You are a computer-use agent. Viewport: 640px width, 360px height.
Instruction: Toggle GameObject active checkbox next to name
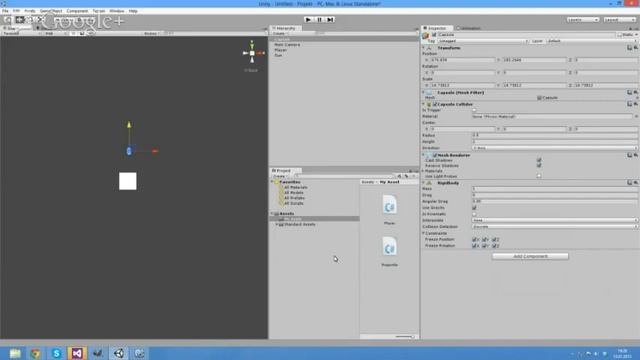[x=434, y=35]
